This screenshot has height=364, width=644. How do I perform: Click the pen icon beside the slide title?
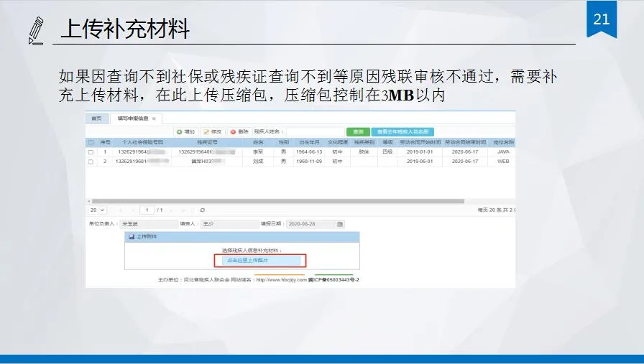pyautogui.click(x=36, y=30)
